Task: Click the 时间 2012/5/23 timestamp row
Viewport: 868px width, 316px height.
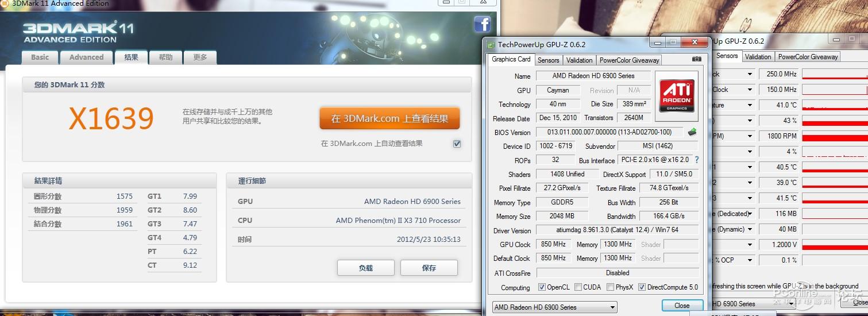Action: (349, 240)
